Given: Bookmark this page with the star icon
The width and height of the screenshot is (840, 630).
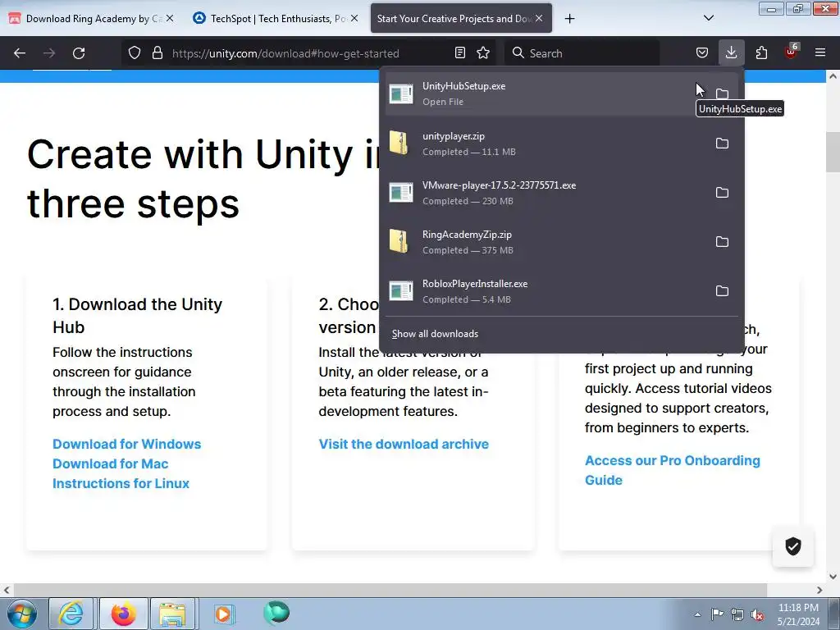Looking at the screenshot, I should 483,53.
